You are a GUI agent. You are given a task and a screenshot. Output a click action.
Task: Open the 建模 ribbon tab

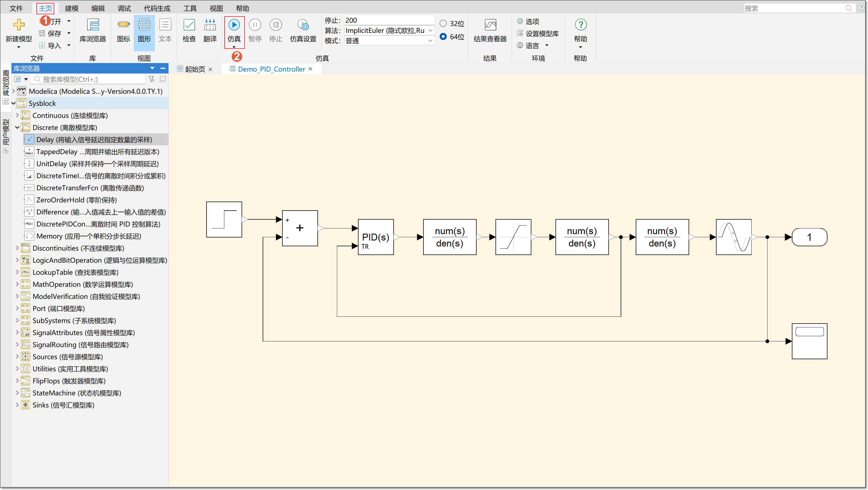pyautogui.click(x=71, y=8)
